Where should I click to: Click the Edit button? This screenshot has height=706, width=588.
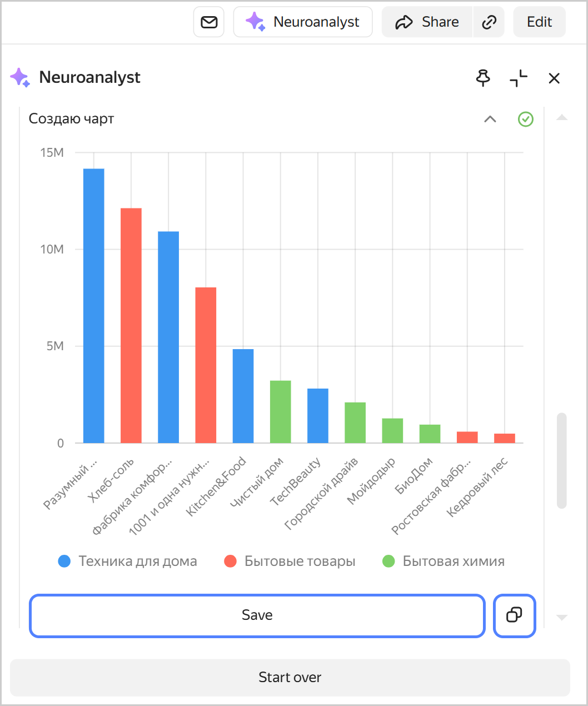pos(539,22)
